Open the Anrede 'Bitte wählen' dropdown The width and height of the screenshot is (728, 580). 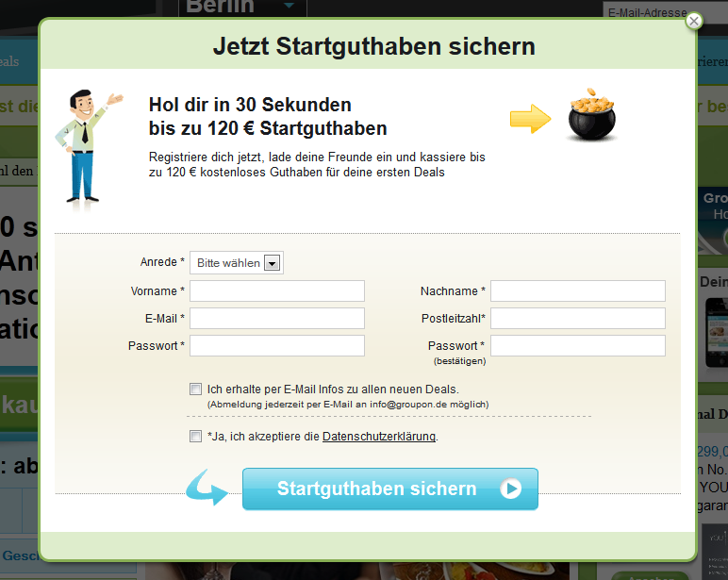(x=237, y=263)
